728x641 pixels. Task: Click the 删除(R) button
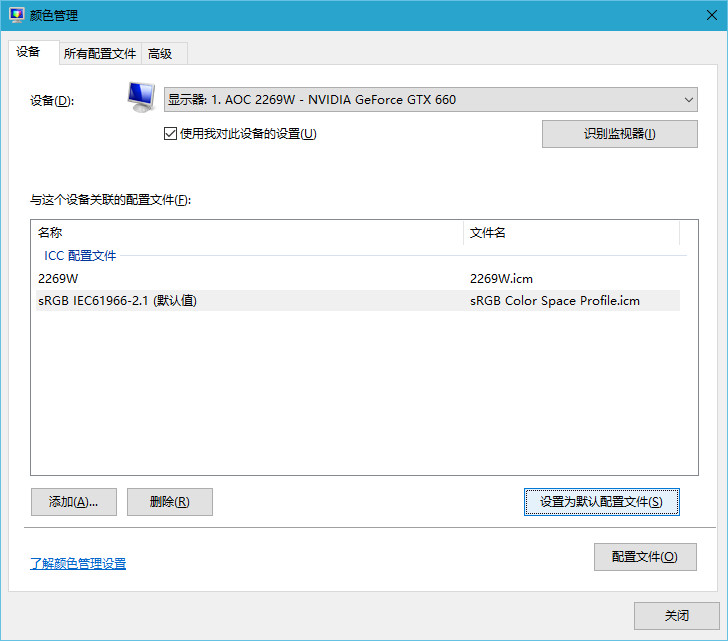click(x=170, y=502)
